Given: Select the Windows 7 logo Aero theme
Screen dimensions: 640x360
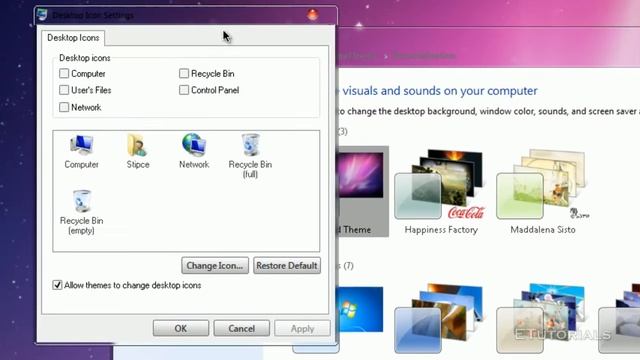Looking at the screenshot, I should click(x=360, y=309).
